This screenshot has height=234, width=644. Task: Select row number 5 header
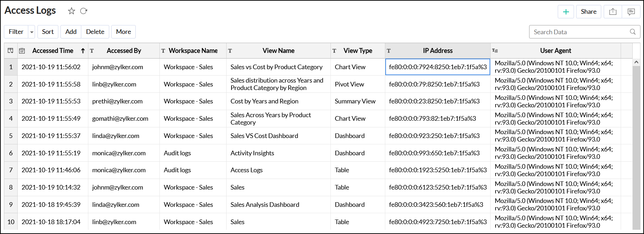coord(11,136)
